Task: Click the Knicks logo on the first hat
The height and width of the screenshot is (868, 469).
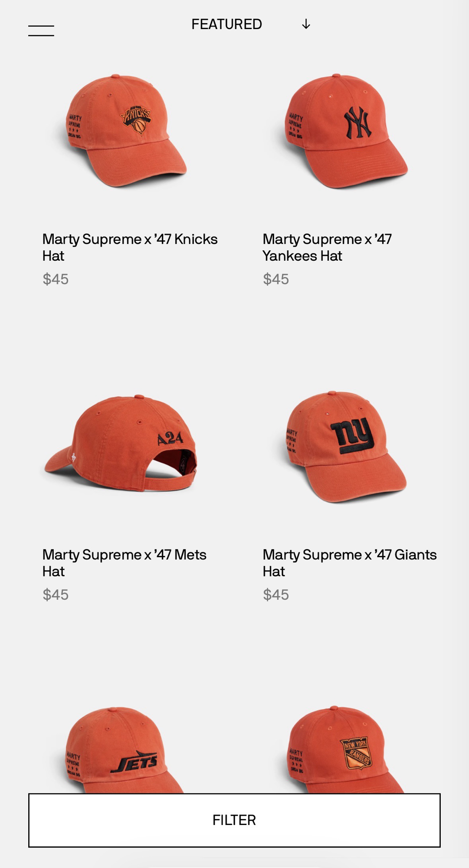Action: coord(136,120)
